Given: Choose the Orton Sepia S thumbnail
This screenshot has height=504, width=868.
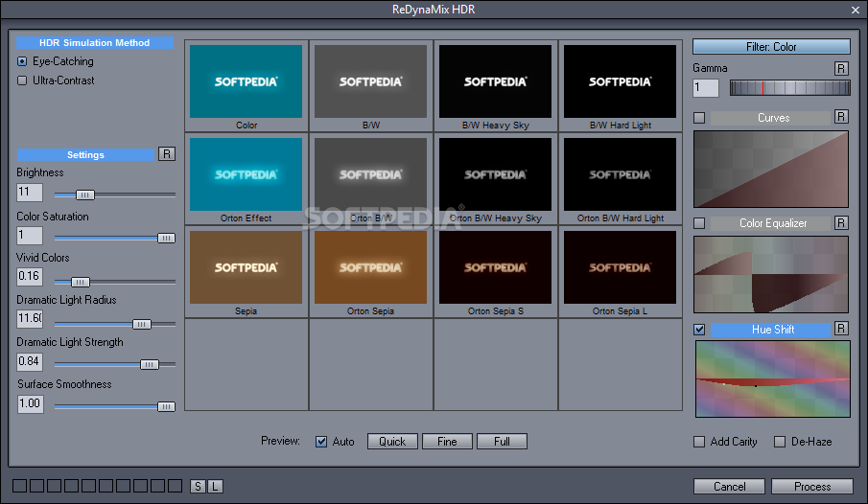Looking at the screenshot, I should tap(496, 267).
